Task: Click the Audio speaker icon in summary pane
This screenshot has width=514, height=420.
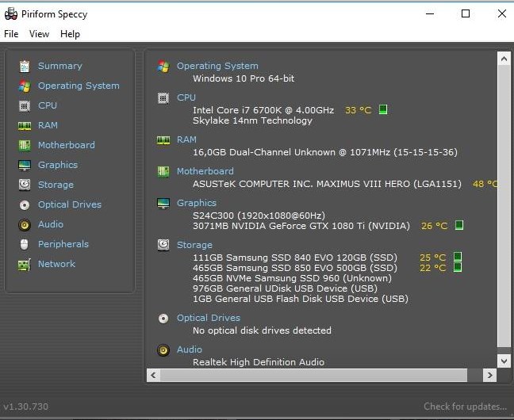Action: click(x=163, y=350)
